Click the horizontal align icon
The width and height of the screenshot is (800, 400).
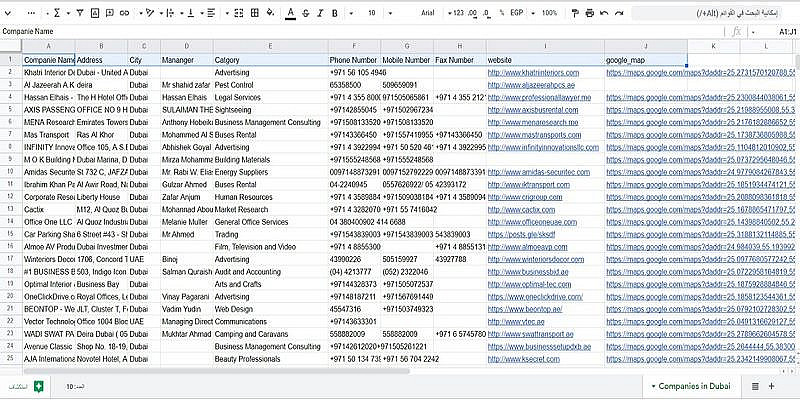tap(211, 13)
